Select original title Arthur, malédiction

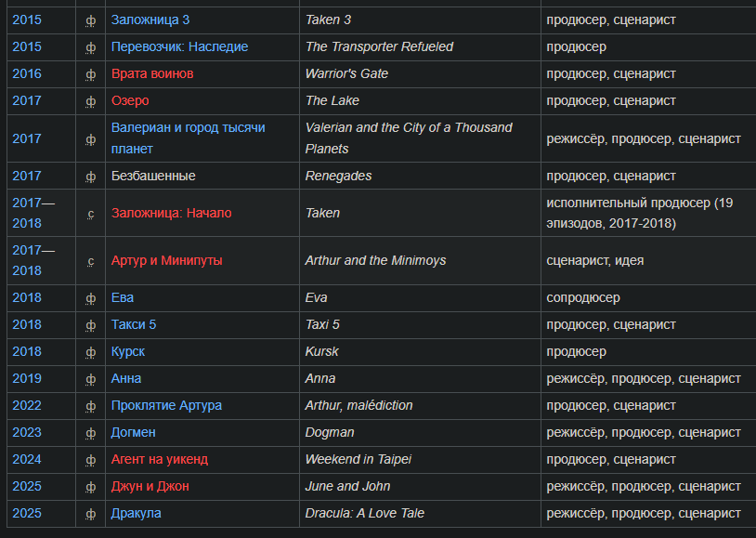358,406
